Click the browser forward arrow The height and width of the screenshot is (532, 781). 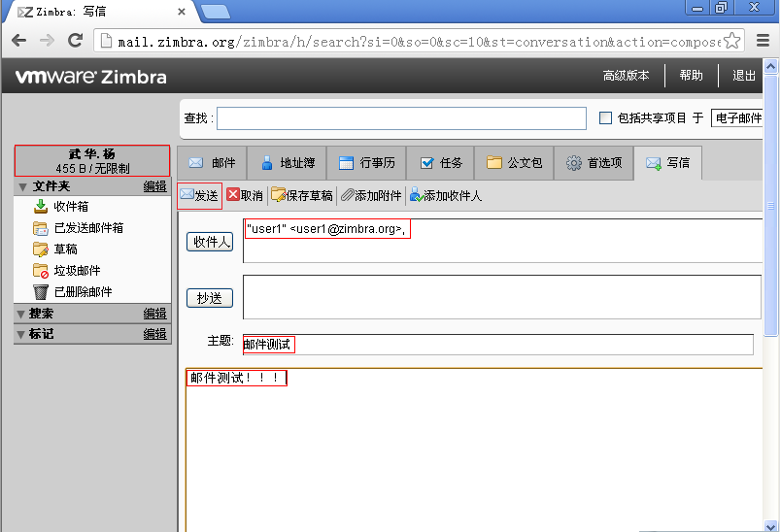47,41
